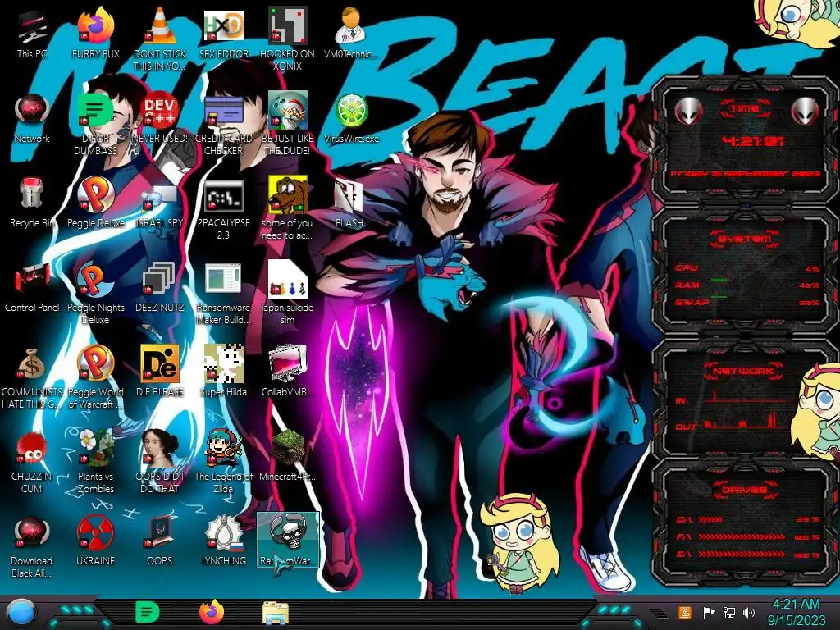The image size is (840, 630).
Task: Click the DRIVES widget header
Action: [x=745, y=490]
